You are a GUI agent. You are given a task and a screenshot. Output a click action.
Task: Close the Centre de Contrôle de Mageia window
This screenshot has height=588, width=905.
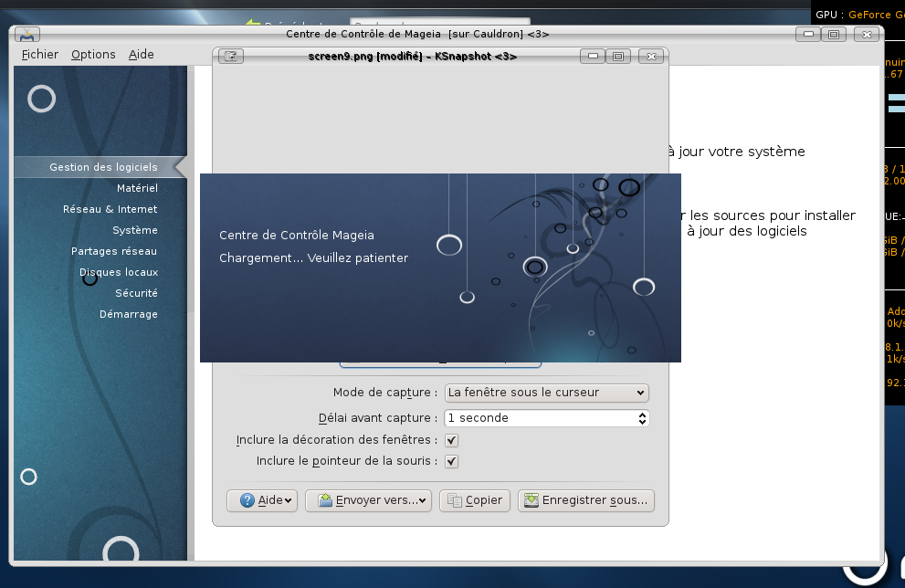point(867,35)
